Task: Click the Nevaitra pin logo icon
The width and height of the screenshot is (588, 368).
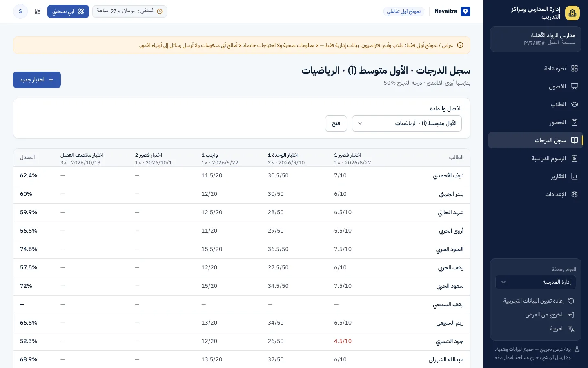Action: coord(465,11)
